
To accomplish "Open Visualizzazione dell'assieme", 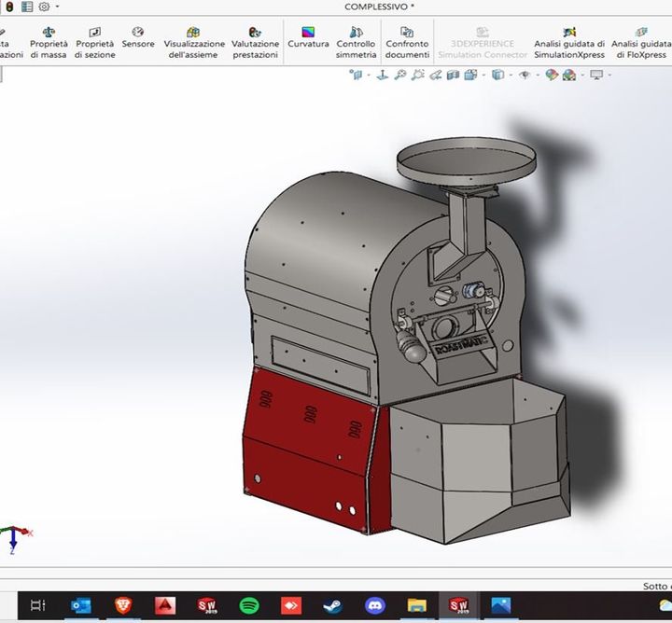I will [194, 43].
